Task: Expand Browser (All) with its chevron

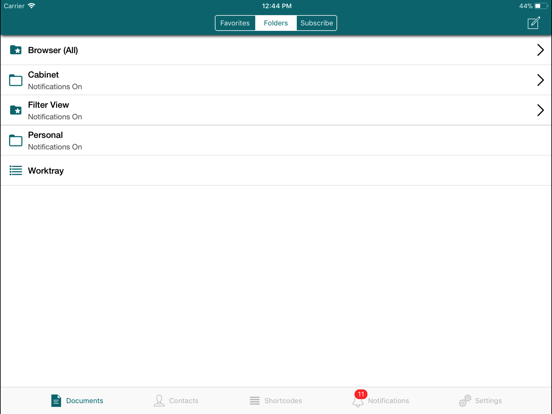Action: pos(540,50)
